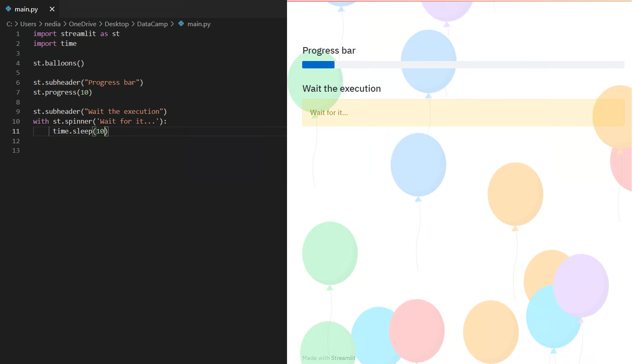Open the Desktop breadcrumb segment
This screenshot has height=364, width=633.
click(117, 24)
